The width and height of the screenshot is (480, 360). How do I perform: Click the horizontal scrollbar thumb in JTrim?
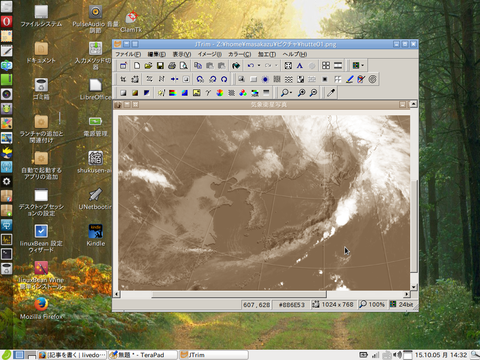239,295
